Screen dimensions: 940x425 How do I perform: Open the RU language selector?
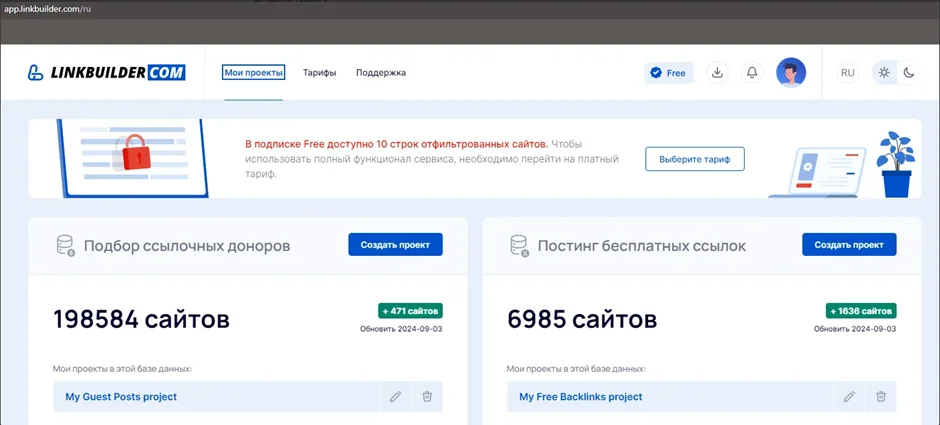[847, 73]
